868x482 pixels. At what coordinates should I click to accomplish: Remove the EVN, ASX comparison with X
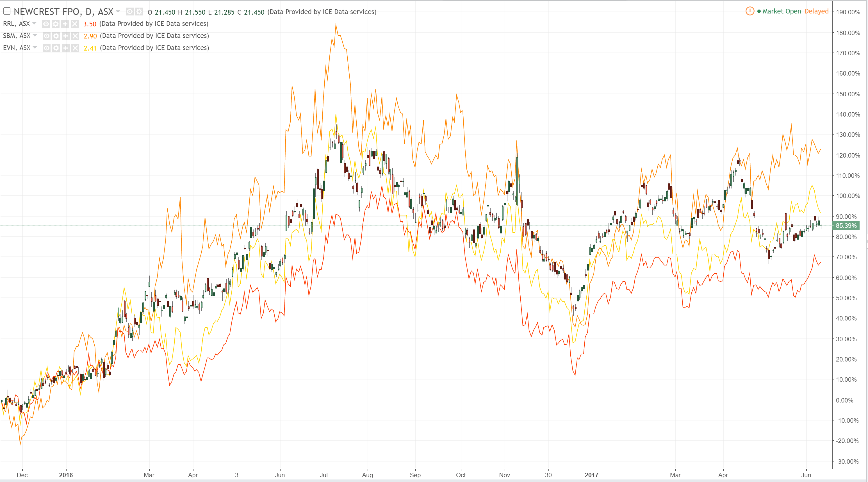coord(75,48)
